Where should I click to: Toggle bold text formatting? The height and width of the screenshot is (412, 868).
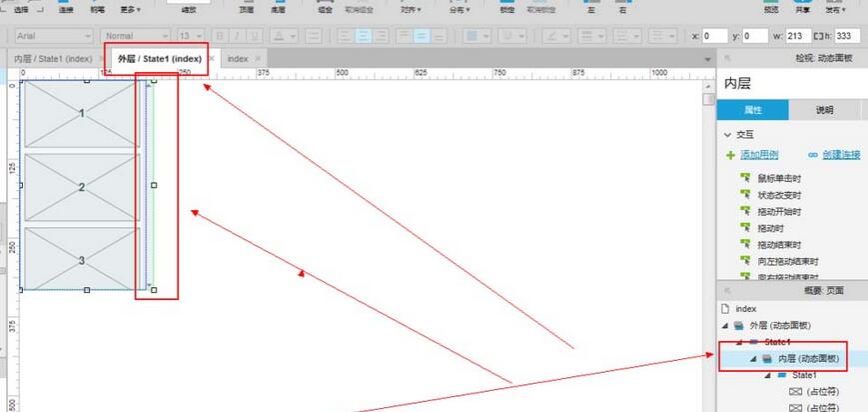click(x=221, y=36)
